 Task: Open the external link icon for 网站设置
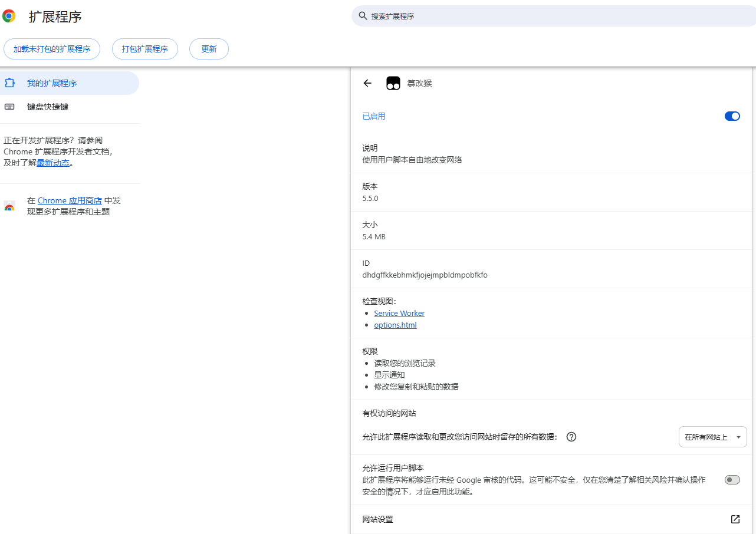click(x=735, y=519)
